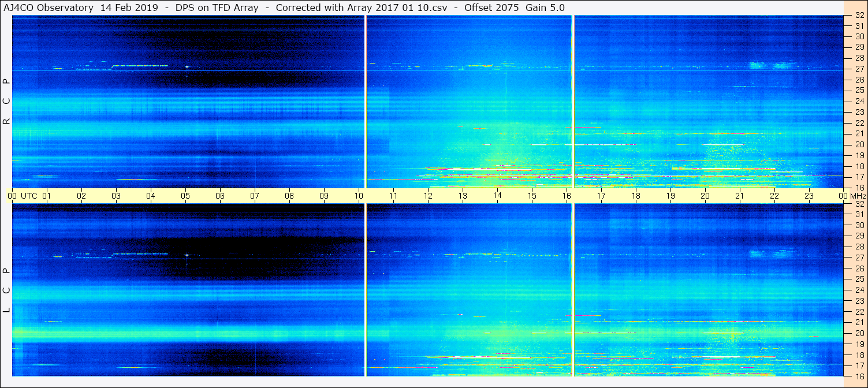Pick the 06 hour mark on time axis
Screen dimensions: 868x388
[220, 196]
